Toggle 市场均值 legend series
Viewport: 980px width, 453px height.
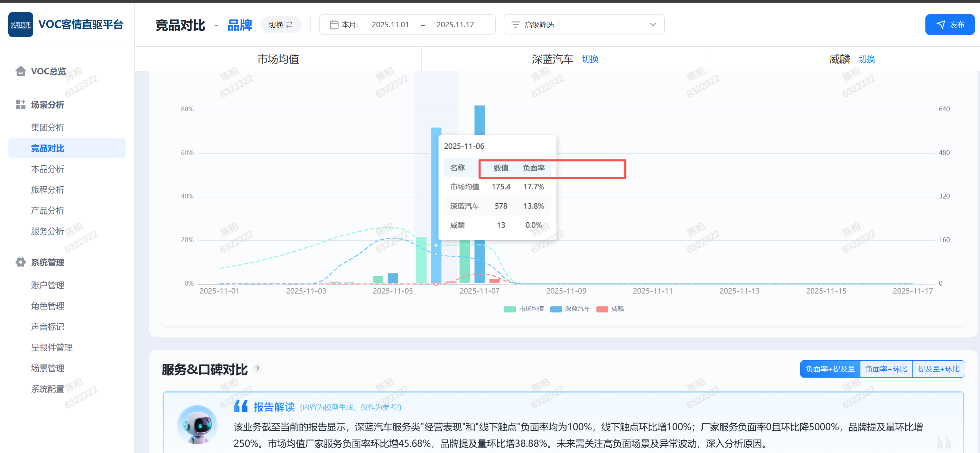[x=531, y=309]
